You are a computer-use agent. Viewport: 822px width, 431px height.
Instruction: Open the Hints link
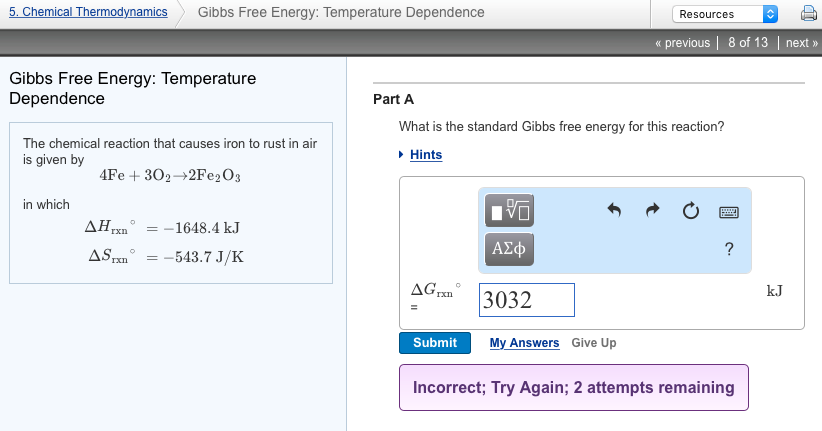(x=426, y=155)
